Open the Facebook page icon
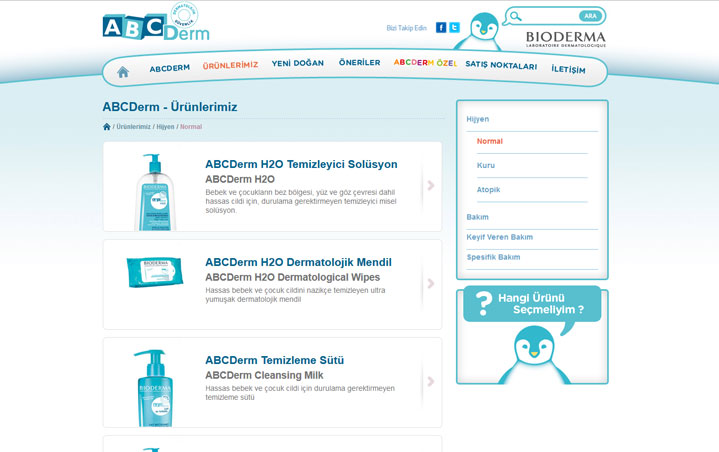Image resolution: width=719 pixels, height=452 pixels. (x=441, y=28)
